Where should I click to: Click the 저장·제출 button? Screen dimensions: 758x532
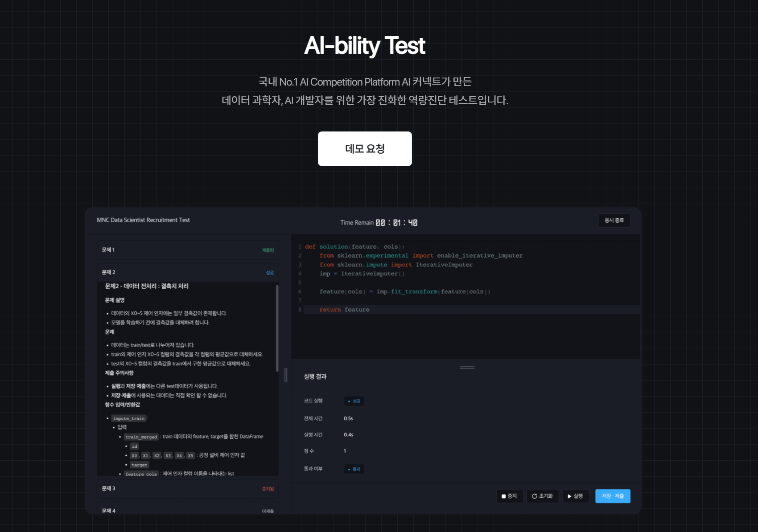pos(613,496)
